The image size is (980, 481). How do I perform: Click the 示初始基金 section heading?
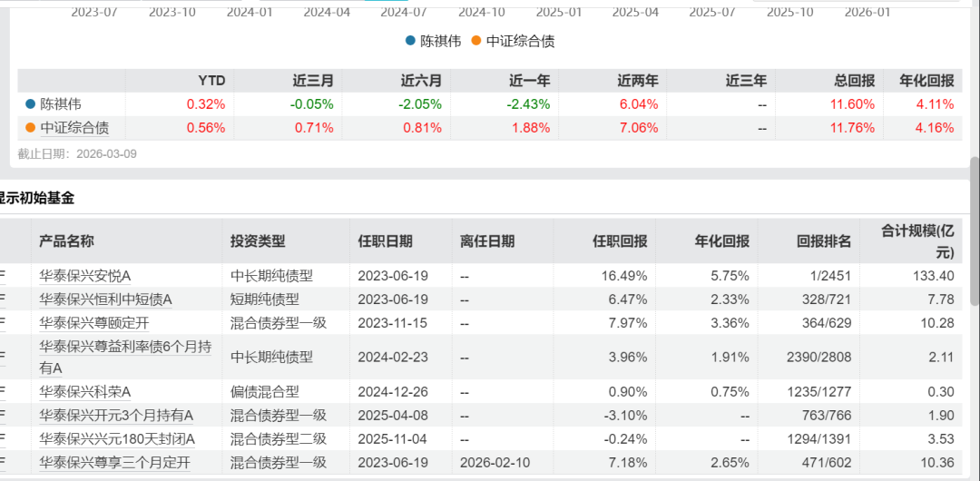pyautogui.click(x=35, y=199)
